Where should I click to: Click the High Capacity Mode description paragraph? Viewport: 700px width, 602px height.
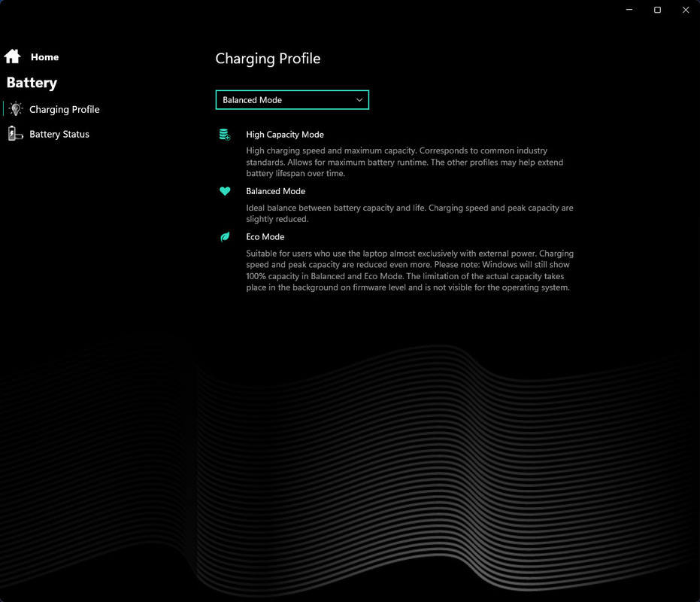click(405, 162)
